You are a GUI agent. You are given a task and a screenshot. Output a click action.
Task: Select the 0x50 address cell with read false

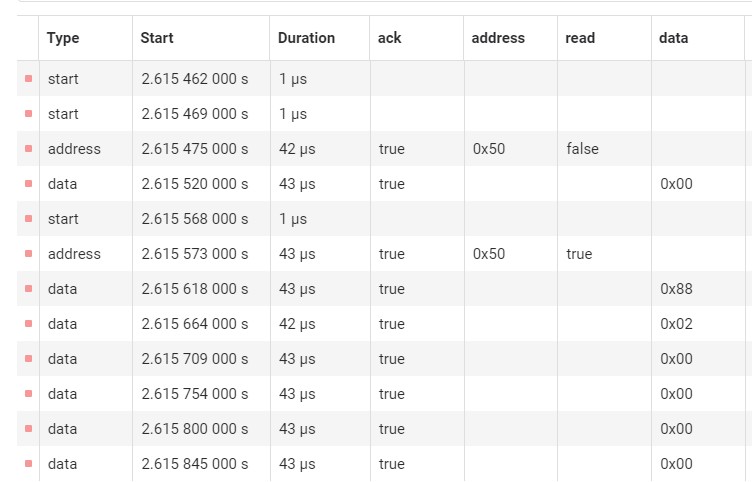coord(489,149)
